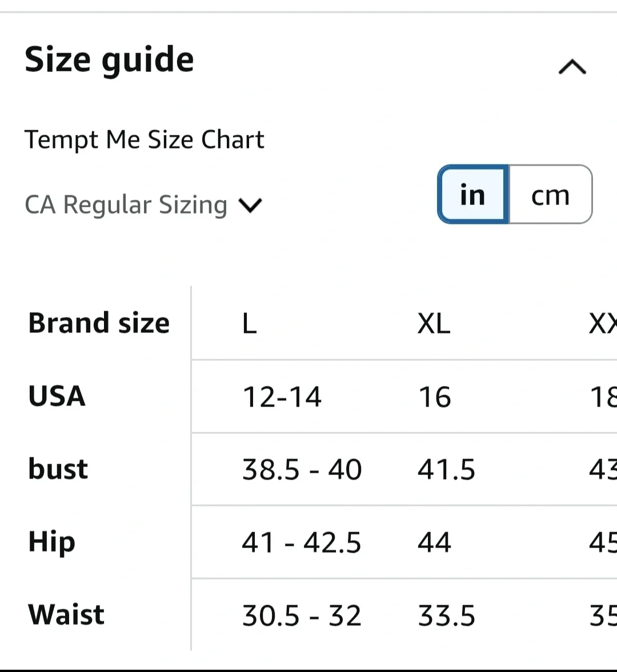Collapse the Size guide section chevron
The width and height of the screenshot is (617, 672).
tap(572, 67)
